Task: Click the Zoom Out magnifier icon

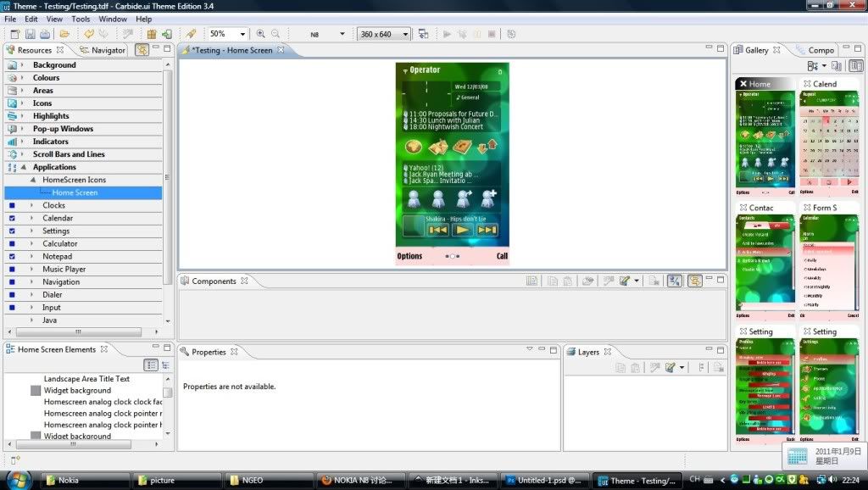Action: (x=275, y=34)
